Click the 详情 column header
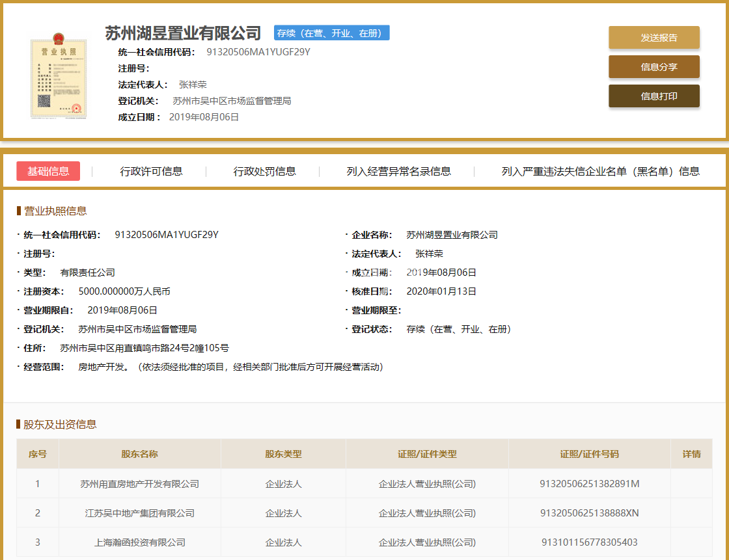 (691, 454)
